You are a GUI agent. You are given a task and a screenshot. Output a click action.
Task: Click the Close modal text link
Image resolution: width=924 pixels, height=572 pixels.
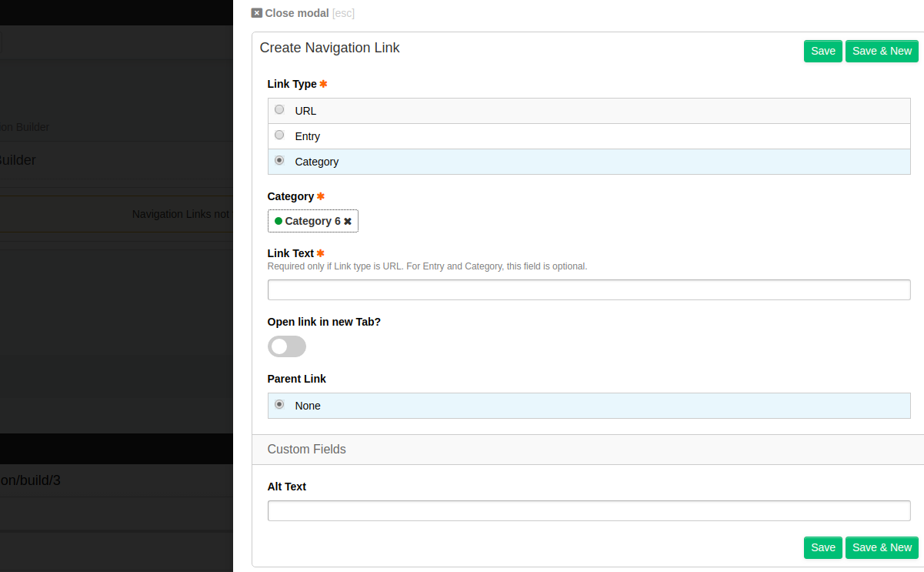pos(297,13)
